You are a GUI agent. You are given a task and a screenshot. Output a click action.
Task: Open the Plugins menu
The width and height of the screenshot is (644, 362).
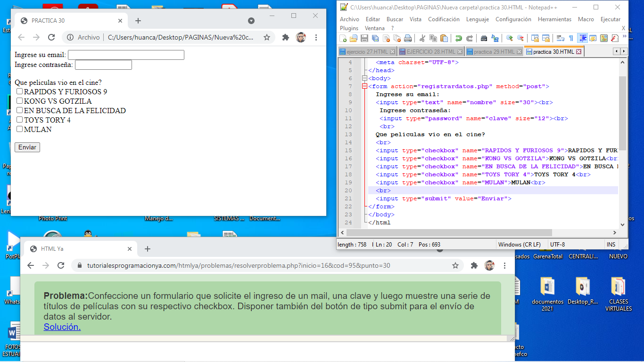(x=349, y=28)
